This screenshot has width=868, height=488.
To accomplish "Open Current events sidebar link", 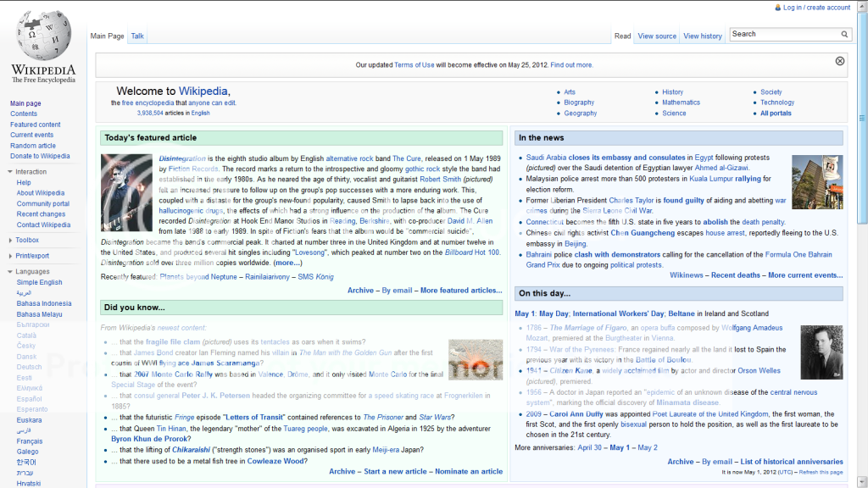I will click(x=32, y=135).
